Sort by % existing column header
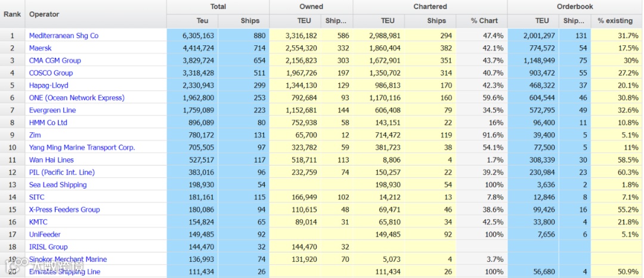 point(617,21)
